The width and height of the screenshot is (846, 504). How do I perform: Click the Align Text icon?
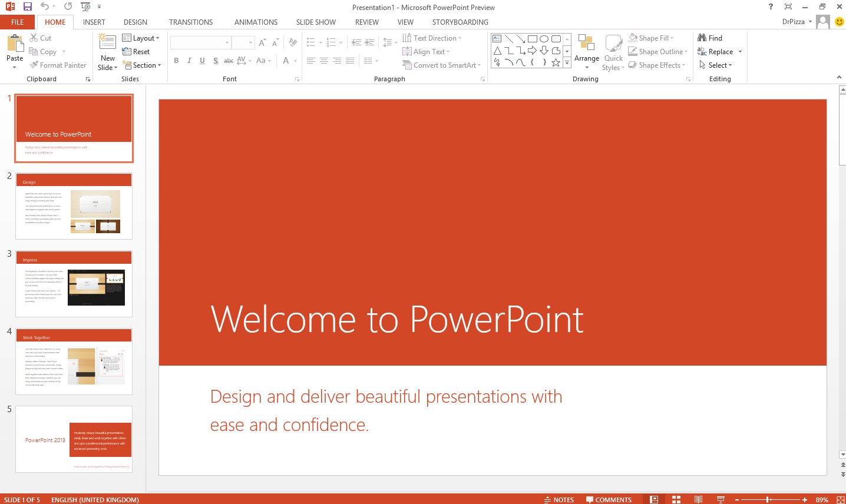coord(407,51)
